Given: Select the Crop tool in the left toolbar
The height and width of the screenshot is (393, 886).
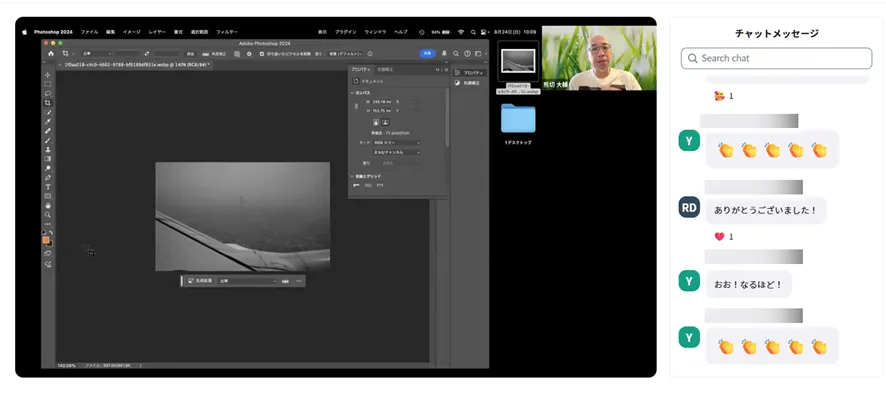Looking at the screenshot, I should (47, 103).
